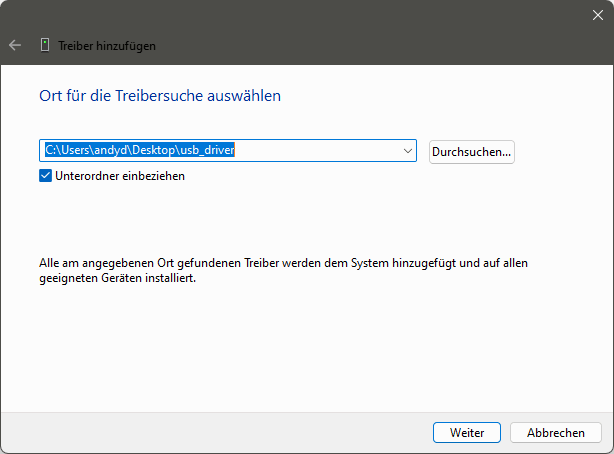Click the empty area inside the path combo box
The height and width of the screenshot is (454, 614).
click(x=317, y=150)
